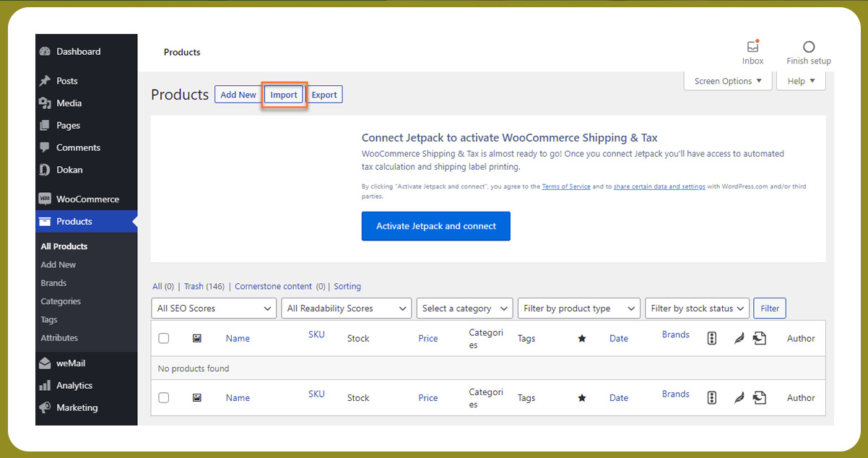
Task: Click the weMail envelope icon
Action: tap(45, 363)
